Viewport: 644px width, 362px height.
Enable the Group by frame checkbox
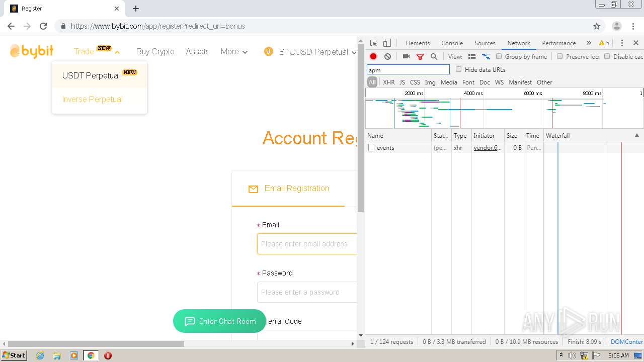(499, 56)
